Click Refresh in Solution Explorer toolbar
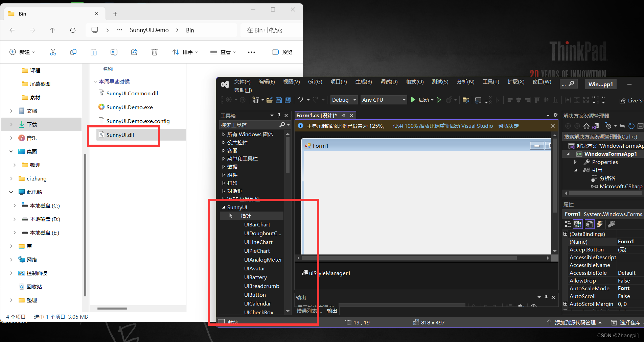Viewport: 644px width, 342px height. (631, 126)
